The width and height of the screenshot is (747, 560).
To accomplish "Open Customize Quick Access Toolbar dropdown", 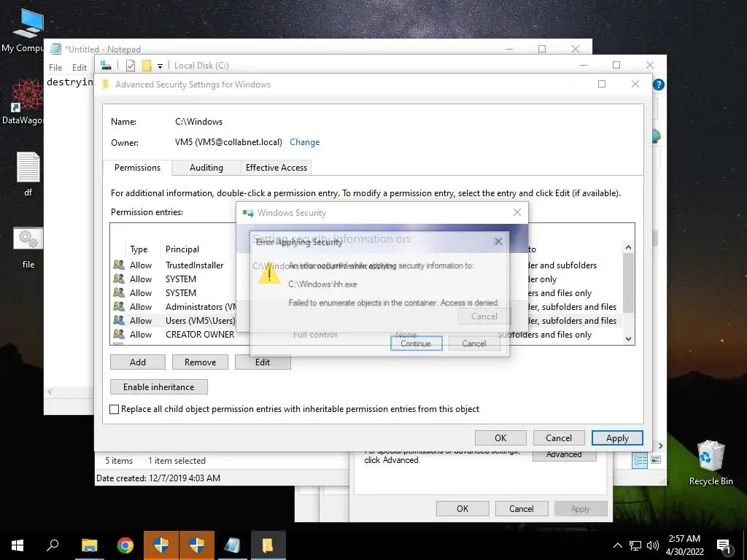I will (x=160, y=66).
